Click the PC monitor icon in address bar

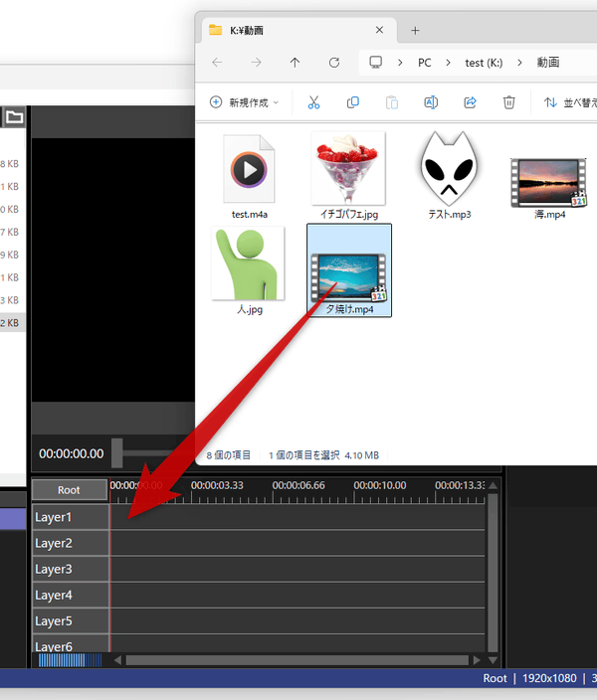[x=376, y=62]
